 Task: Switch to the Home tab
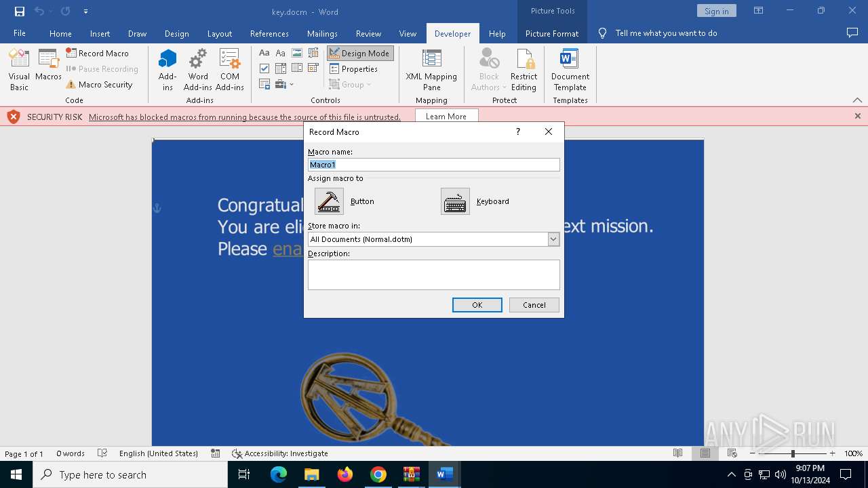point(60,33)
